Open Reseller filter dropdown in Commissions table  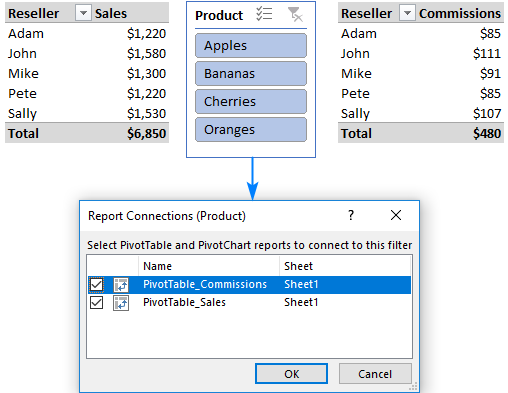point(407,13)
